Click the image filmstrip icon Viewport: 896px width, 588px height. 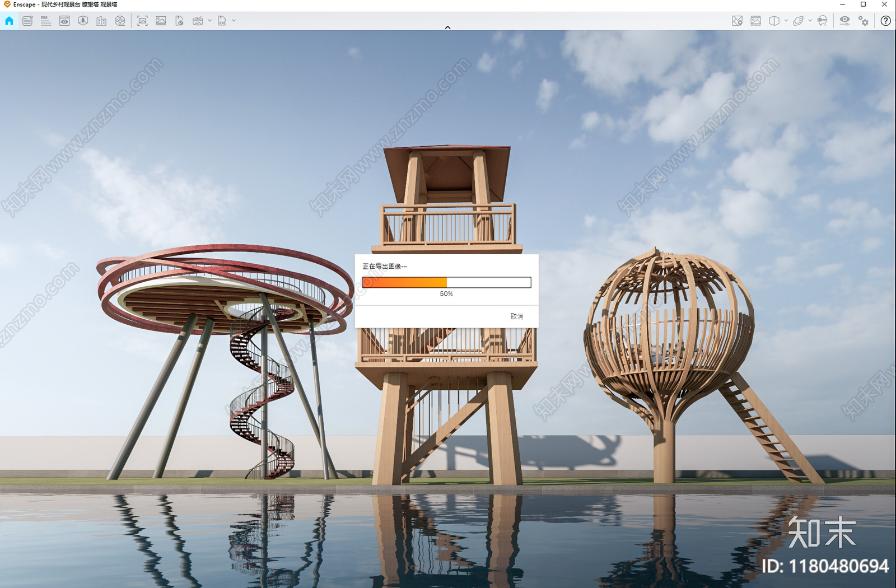(x=755, y=21)
